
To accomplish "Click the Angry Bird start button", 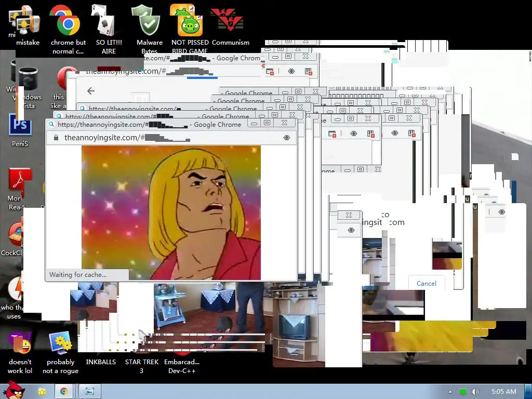I will coord(14,390).
